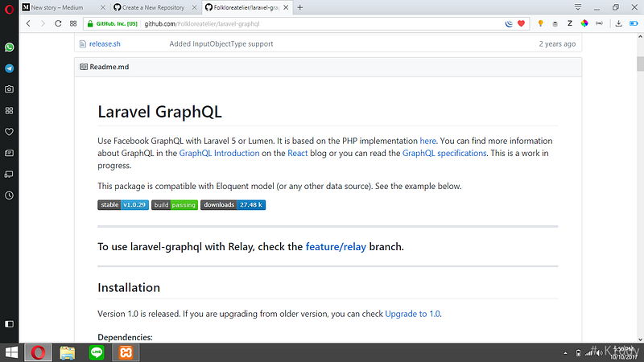The image size is (644, 362).
Task: Follow the React blog link
Action: [297, 153]
